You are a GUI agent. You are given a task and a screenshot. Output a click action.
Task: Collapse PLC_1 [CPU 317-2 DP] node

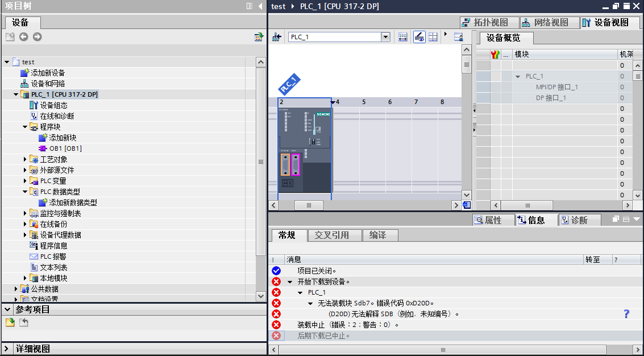tap(16, 94)
